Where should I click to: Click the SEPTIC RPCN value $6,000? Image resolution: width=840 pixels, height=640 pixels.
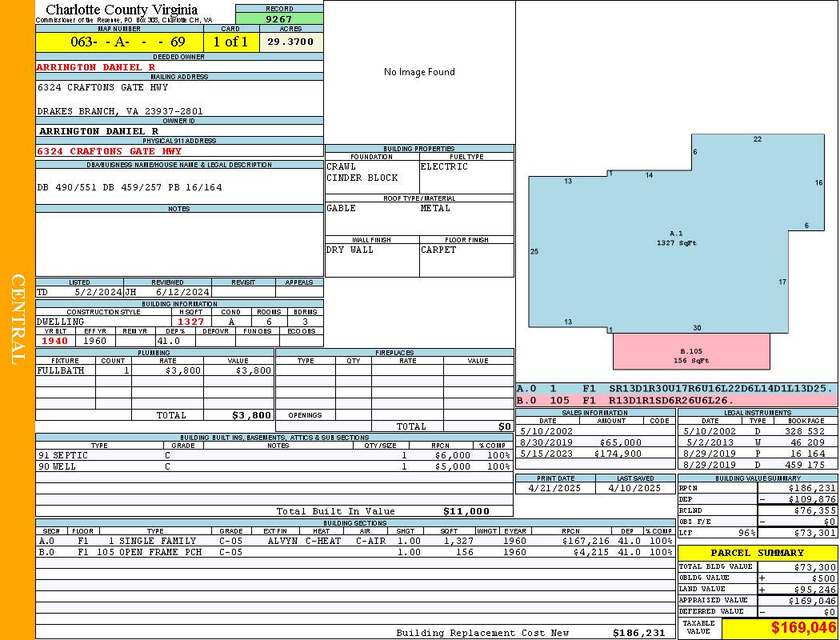tap(453, 455)
